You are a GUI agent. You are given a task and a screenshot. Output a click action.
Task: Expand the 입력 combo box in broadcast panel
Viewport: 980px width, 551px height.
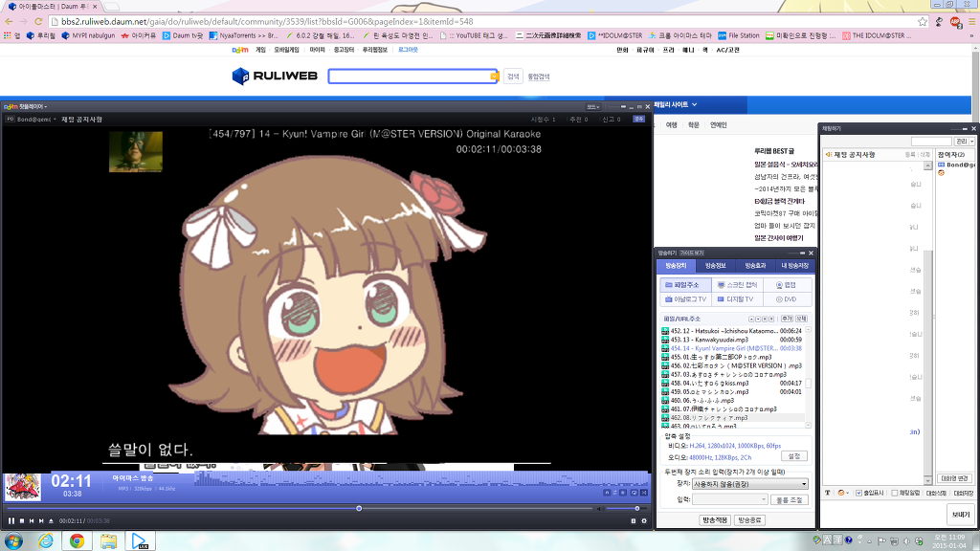[x=763, y=499]
